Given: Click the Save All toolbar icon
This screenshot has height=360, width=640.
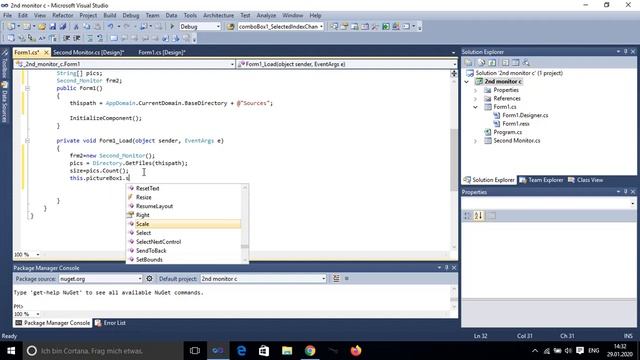Looking at the screenshot, I should [63, 27].
